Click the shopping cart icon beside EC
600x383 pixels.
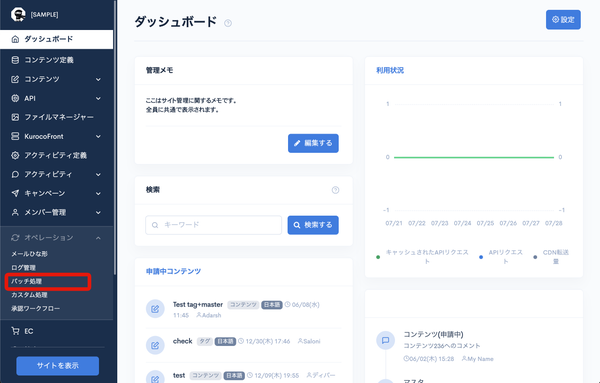(x=15, y=331)
